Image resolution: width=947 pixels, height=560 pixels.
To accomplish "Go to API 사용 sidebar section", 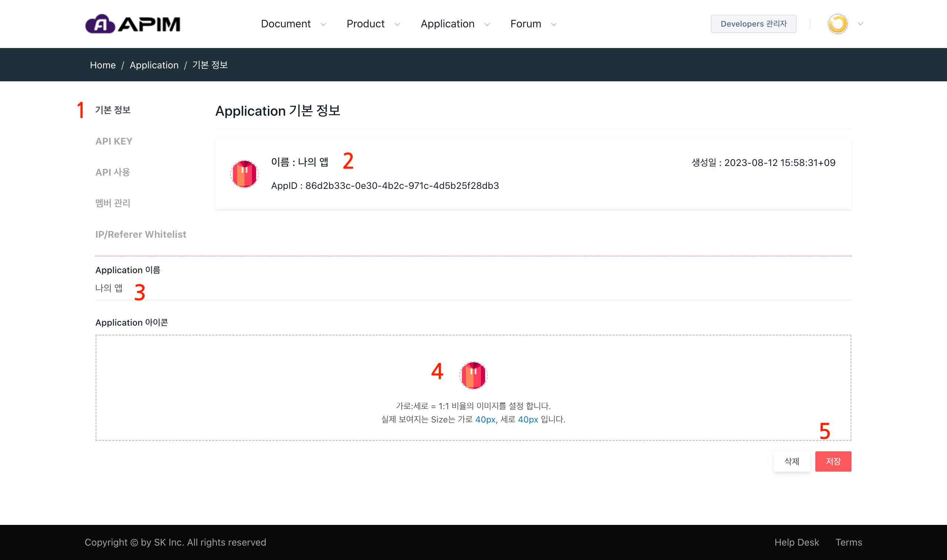I will (x=112, y=172).
